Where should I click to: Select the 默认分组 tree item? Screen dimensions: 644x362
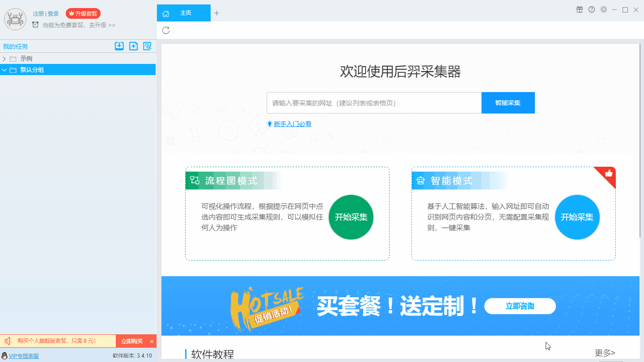[x=78, y=70]
